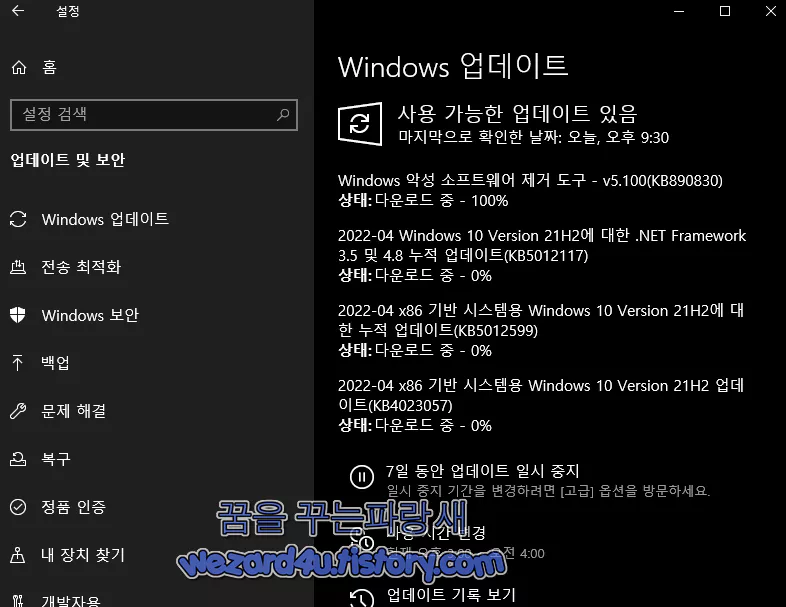Screen dimensions: 786x607
Task: Click the 다운로드 중 - 100% status line
Action: (x=423, y=200)
